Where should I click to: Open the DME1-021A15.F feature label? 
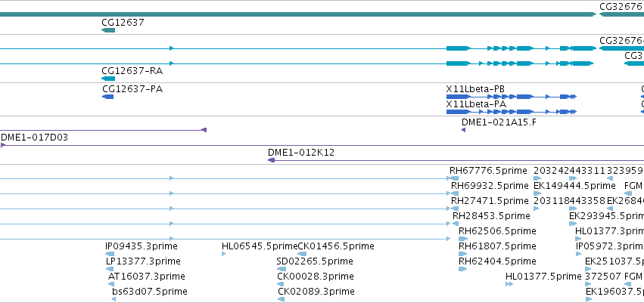pyautogui.click(x=499, y=122)
